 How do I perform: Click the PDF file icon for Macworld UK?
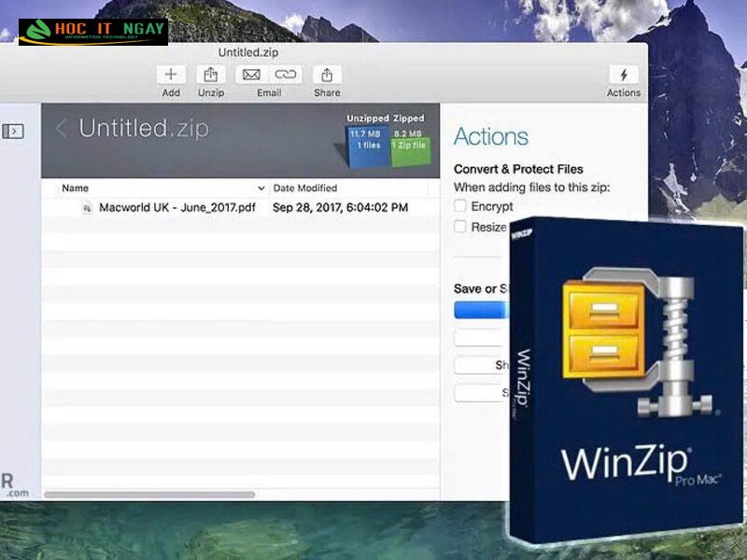click(87, 207)
